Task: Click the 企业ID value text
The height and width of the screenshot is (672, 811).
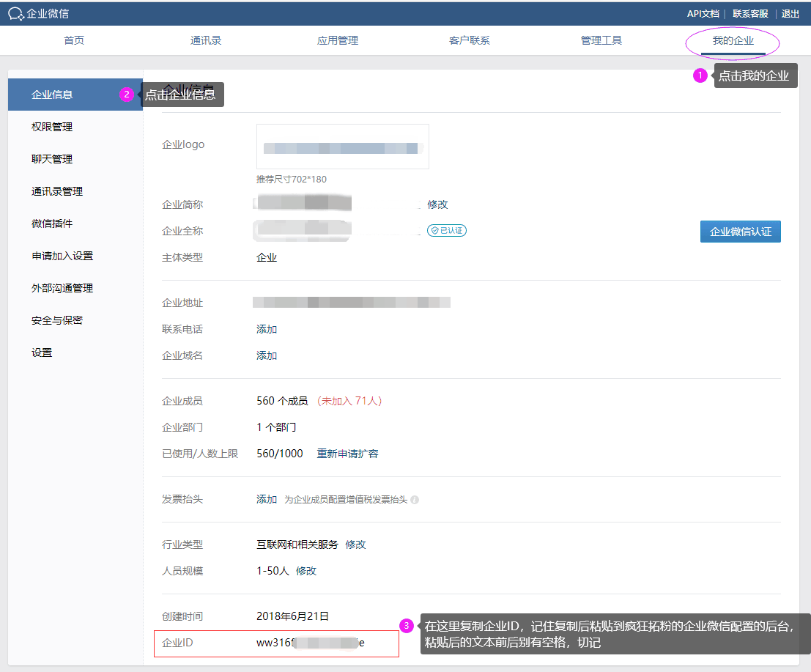Action: (311, 643)
